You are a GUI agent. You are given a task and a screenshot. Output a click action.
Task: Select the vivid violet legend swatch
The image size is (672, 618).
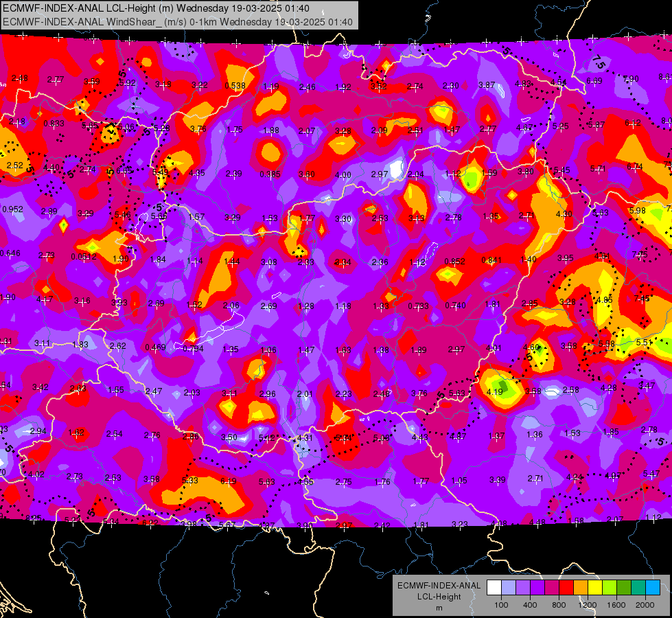pyautogui.click(x=537, y=588)
